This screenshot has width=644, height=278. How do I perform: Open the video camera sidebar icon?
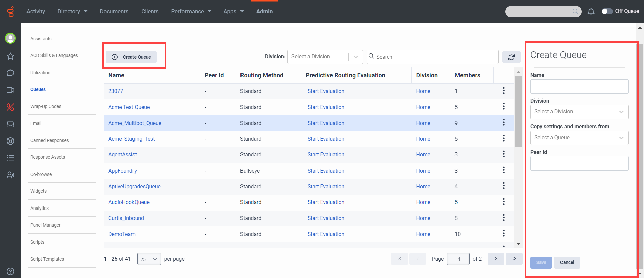[10, 90]
